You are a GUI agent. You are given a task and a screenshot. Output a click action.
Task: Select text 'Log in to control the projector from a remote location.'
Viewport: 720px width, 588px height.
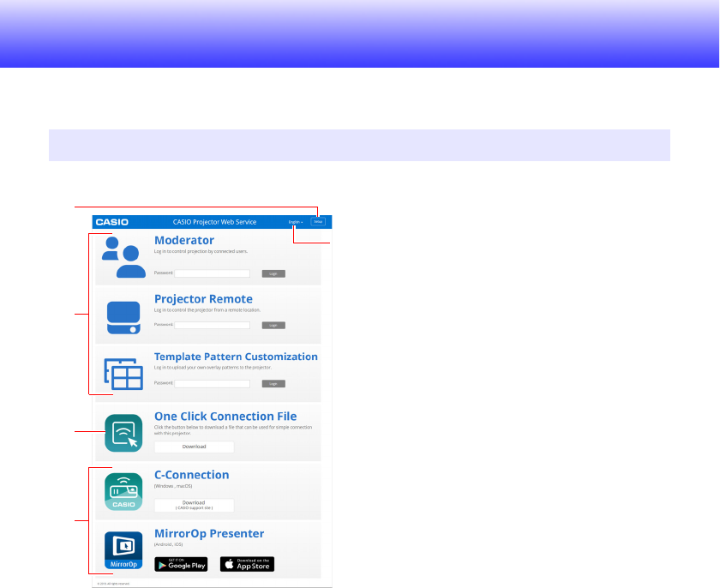pos(207,310)
